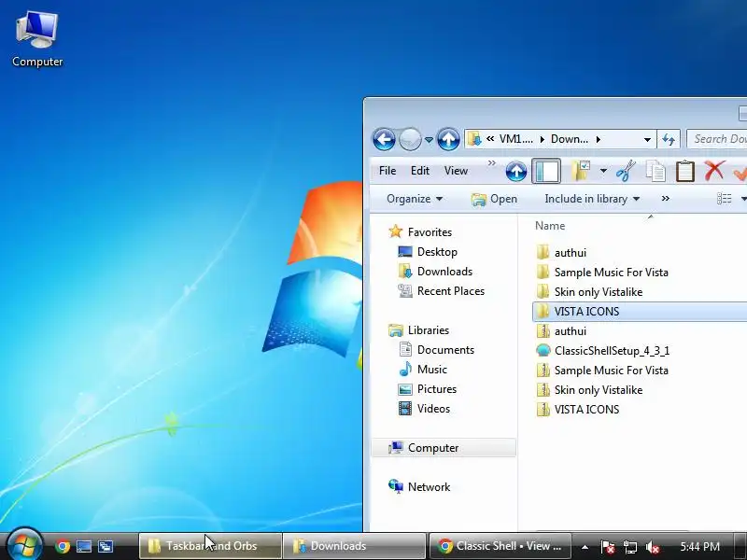Screen dimensions: 747x560
Task: Open the Computer desktop icon
Action: click(37, 39)
